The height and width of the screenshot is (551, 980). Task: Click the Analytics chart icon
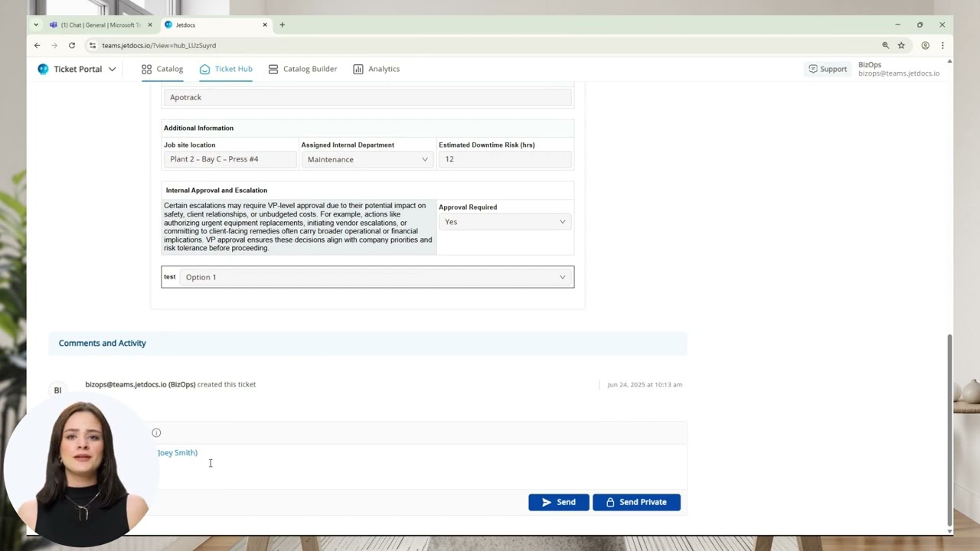point(358,69)
